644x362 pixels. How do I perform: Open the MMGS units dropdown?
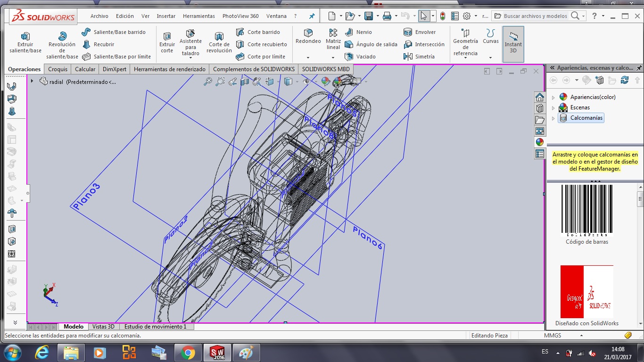[581, 336]
